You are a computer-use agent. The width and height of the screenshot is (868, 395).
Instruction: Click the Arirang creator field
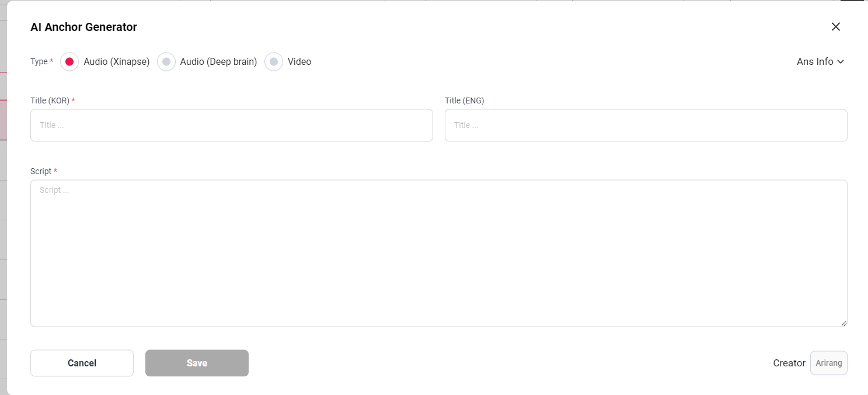828,363
